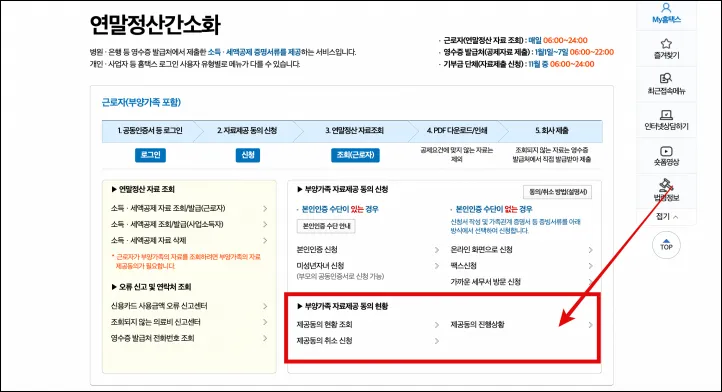Click the 로그인 button
Viewport: 722px width, 392px height.
click(150, 155)
